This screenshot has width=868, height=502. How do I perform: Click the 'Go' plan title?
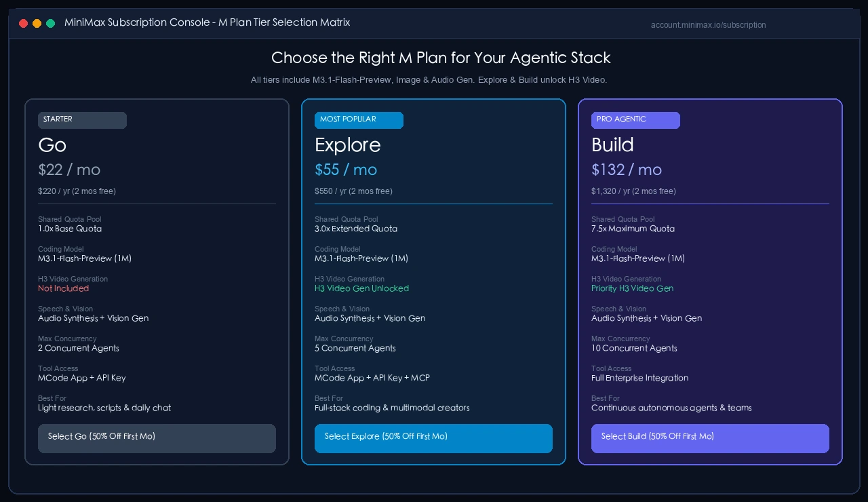pyautogui.click(x=52, y=145)
